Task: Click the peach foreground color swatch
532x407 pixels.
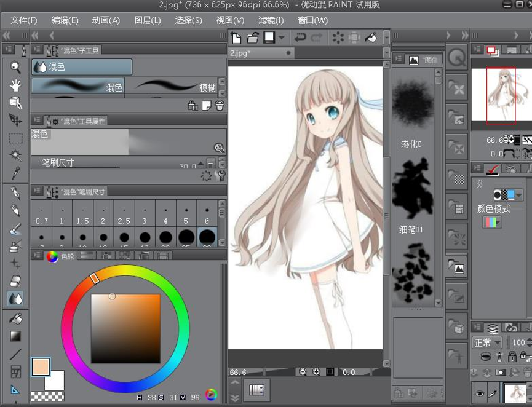Action: point(41,366)
